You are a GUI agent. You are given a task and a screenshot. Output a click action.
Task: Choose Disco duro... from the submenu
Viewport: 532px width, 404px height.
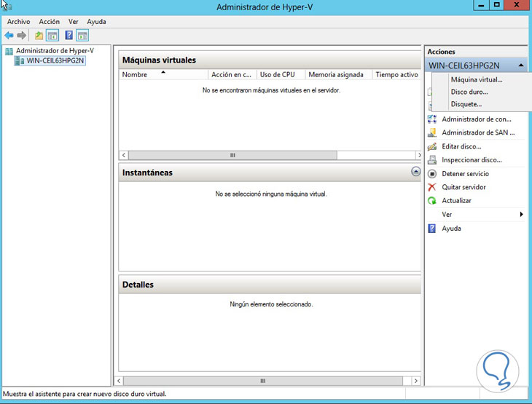click(x=469, y=92)
